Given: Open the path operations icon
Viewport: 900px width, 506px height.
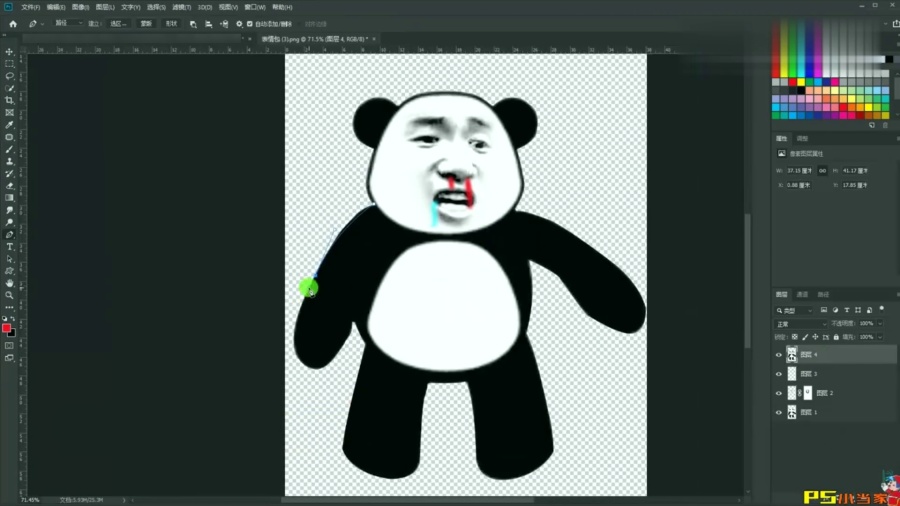Looking at the screenshot, I should tap(193, 24).
